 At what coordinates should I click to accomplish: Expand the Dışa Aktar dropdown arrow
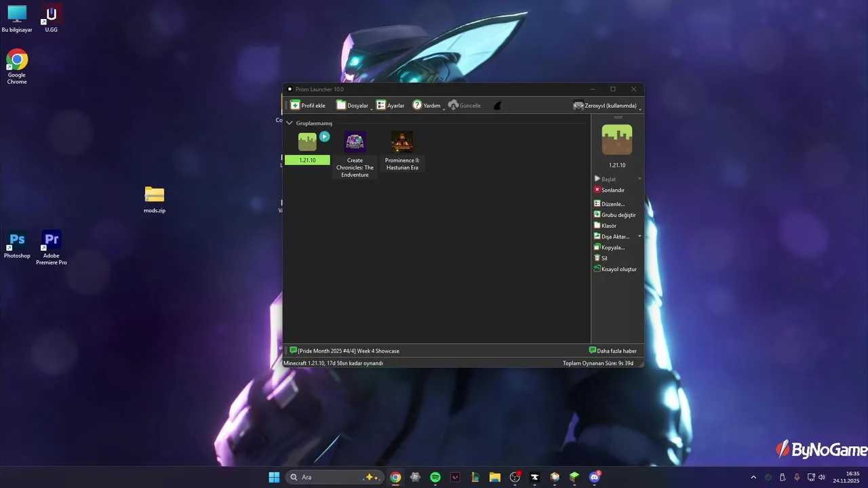(x=639, y=237)
